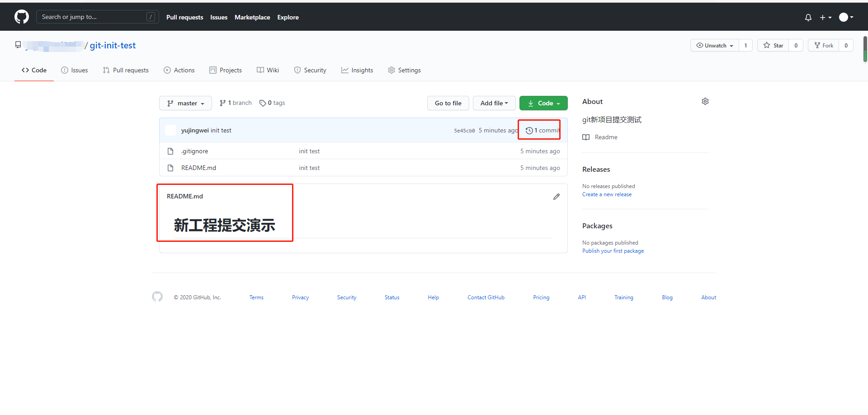Click Create a new release

point(607,194)
